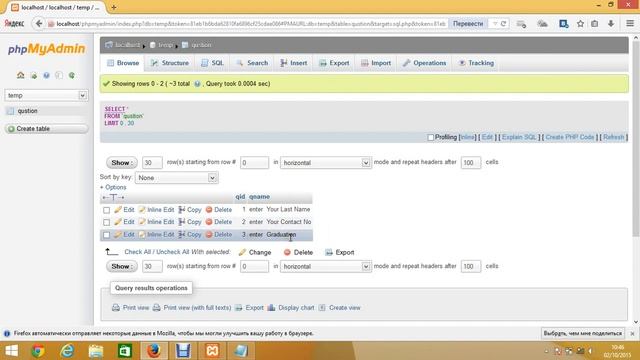
Task: Click Display chart link
Action: coord(291,308)
